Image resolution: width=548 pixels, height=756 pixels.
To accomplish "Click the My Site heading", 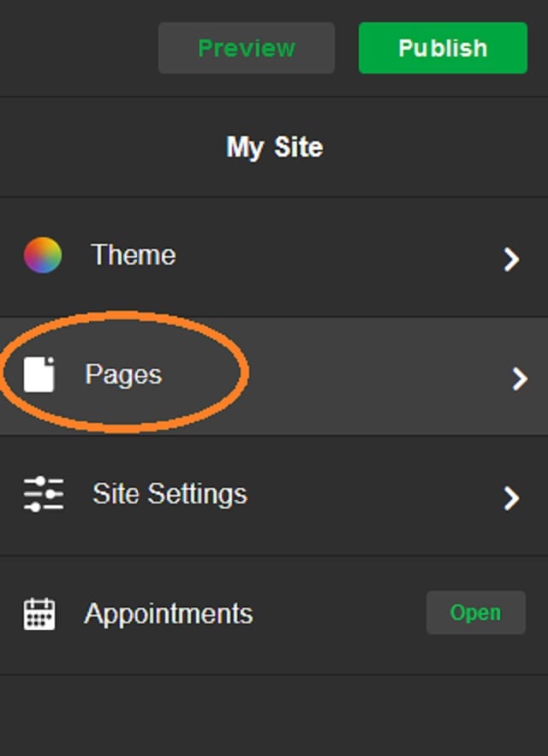I will coord(275,147).
